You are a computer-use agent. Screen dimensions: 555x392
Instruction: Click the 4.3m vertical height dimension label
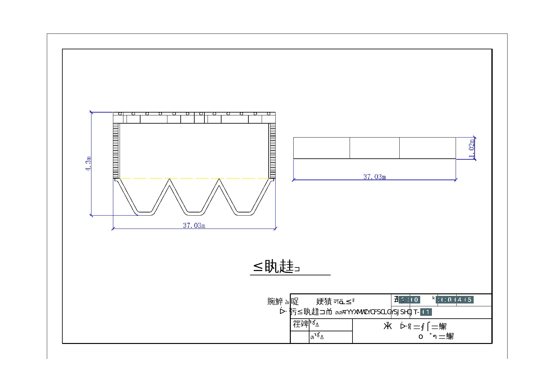coord(88,164)
